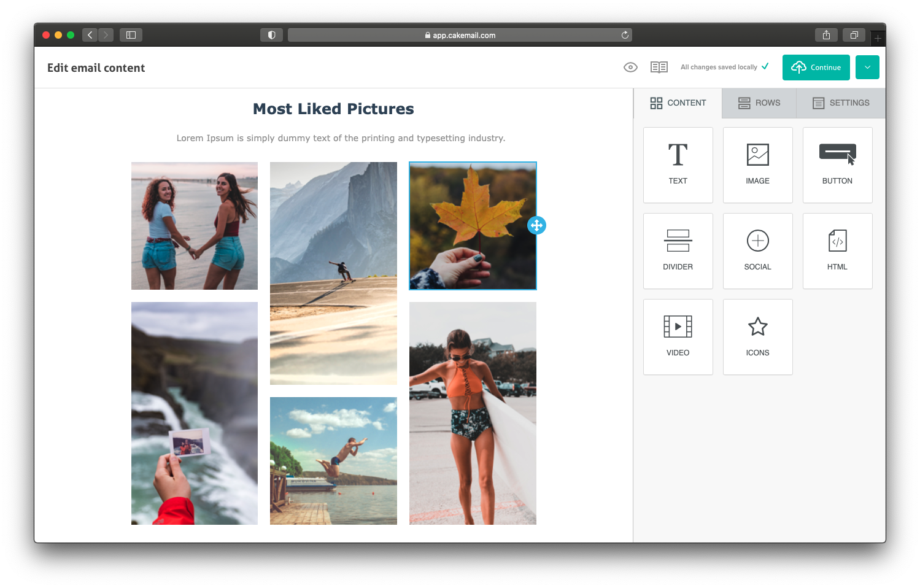Switch to the Rows tab
The image size is (920, 588).
tap(759, 103)
